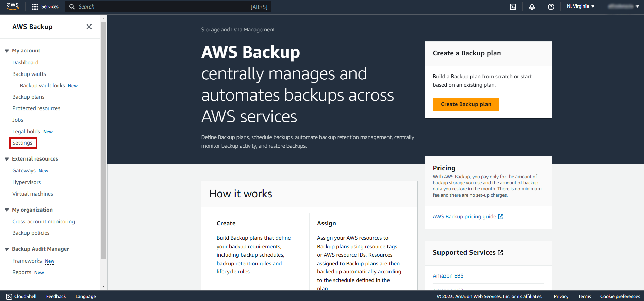The width and height of the screenshot is (644, 301).
Task: Click the Supported Services external link icon
Action: click(x=500, y=253)
